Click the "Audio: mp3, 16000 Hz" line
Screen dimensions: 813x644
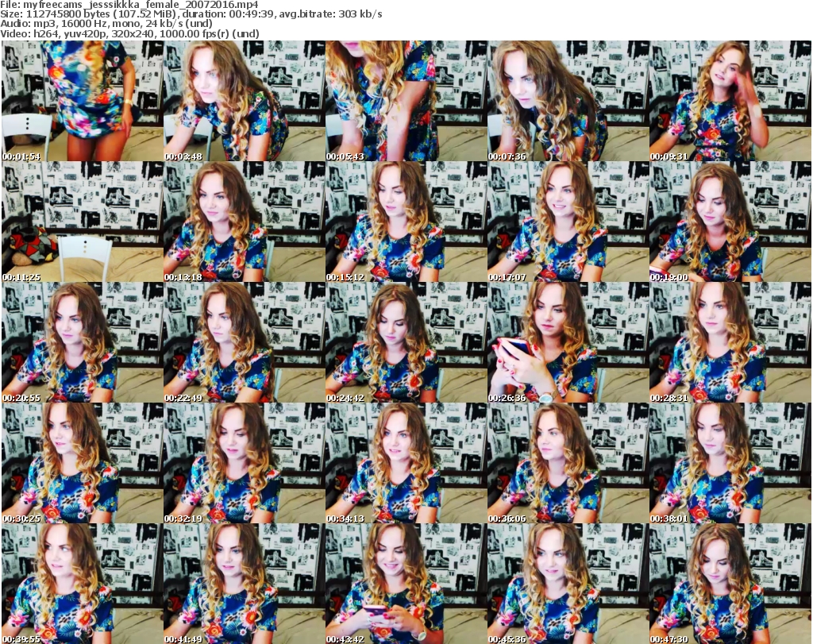tap(106, 24)
